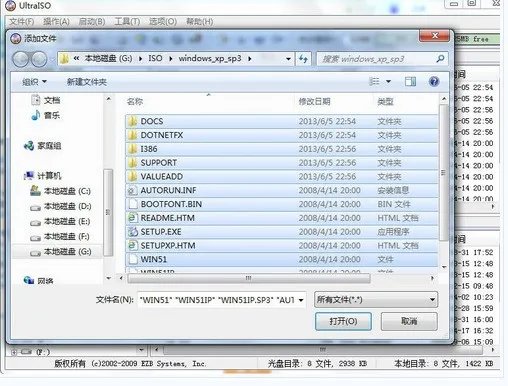This screenshot has width=508, height=386.
Task: Close the 添加文件 dialog
Action: pos(435,36)
